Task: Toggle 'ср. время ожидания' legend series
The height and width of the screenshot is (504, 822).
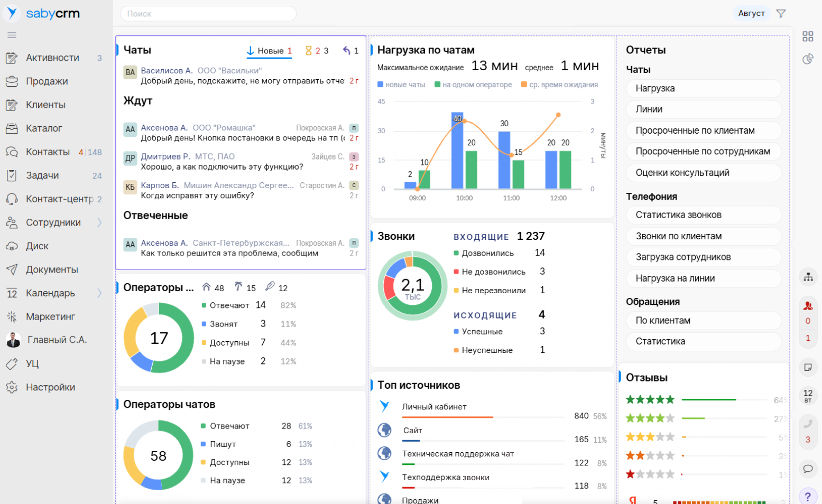Action: (559, 85)
